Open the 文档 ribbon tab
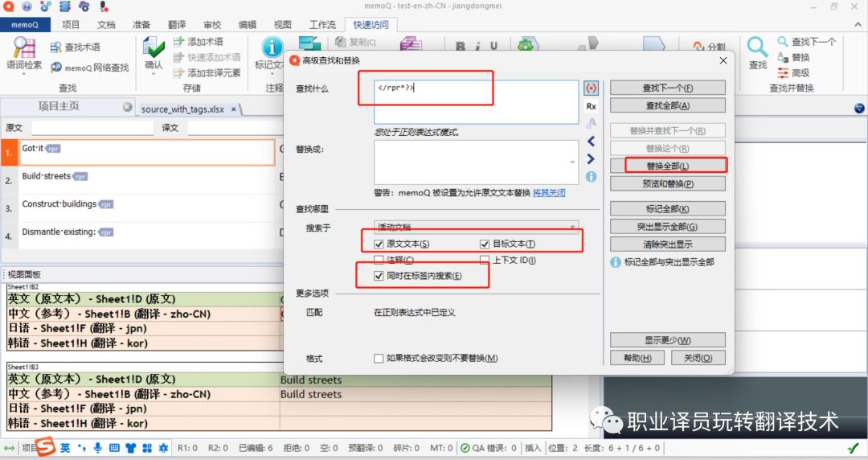The width and height of the screenshot is (868, 460). pyautogui.click(x=106, y=24)
